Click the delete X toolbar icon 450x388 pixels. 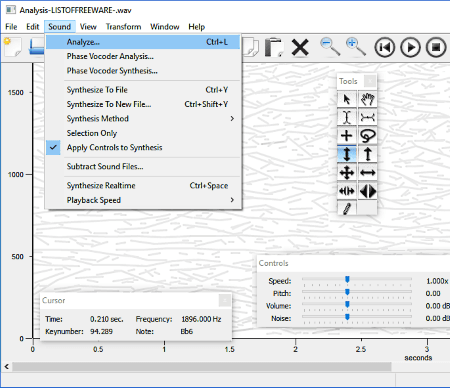[x=300, y=47]
